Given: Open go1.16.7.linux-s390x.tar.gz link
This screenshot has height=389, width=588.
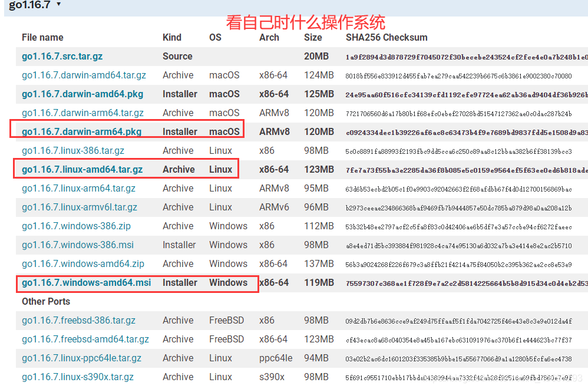Looking at the screenshot, I should pos(78,377).
